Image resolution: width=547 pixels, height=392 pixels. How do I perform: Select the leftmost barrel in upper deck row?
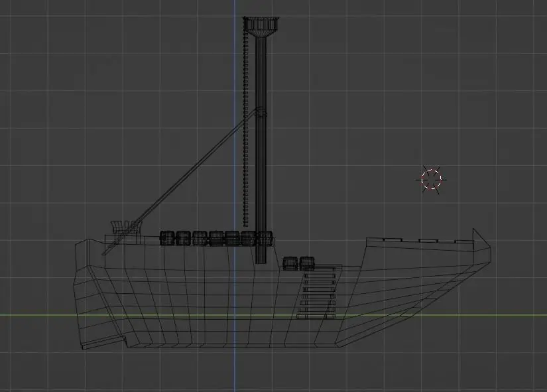(167, 238)
